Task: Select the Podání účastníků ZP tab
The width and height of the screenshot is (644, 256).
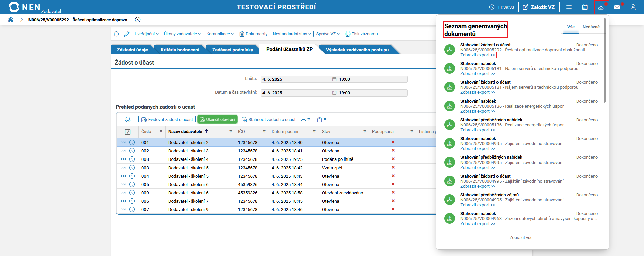Action: point(289,49)
